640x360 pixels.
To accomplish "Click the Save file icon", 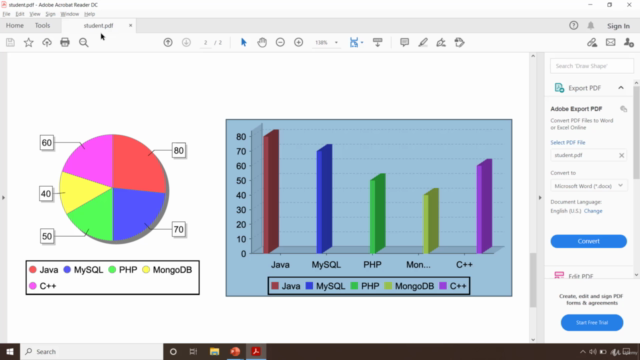I will point(10,42).
